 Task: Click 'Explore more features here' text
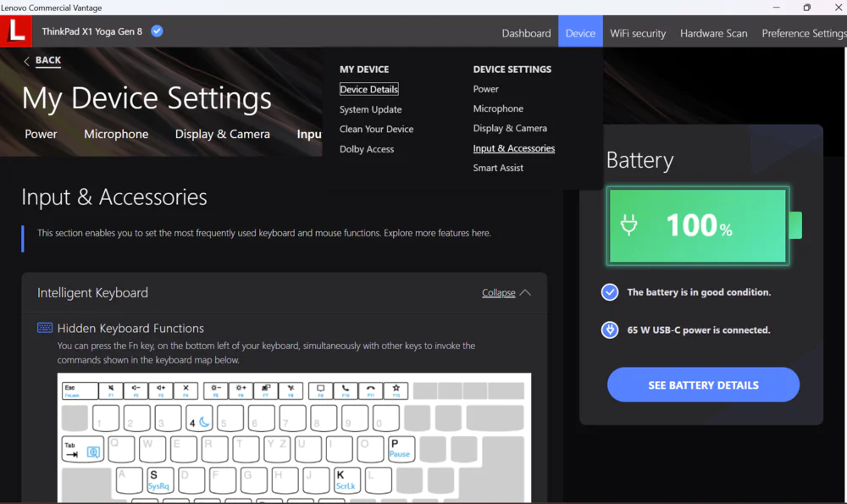point(437,233)
